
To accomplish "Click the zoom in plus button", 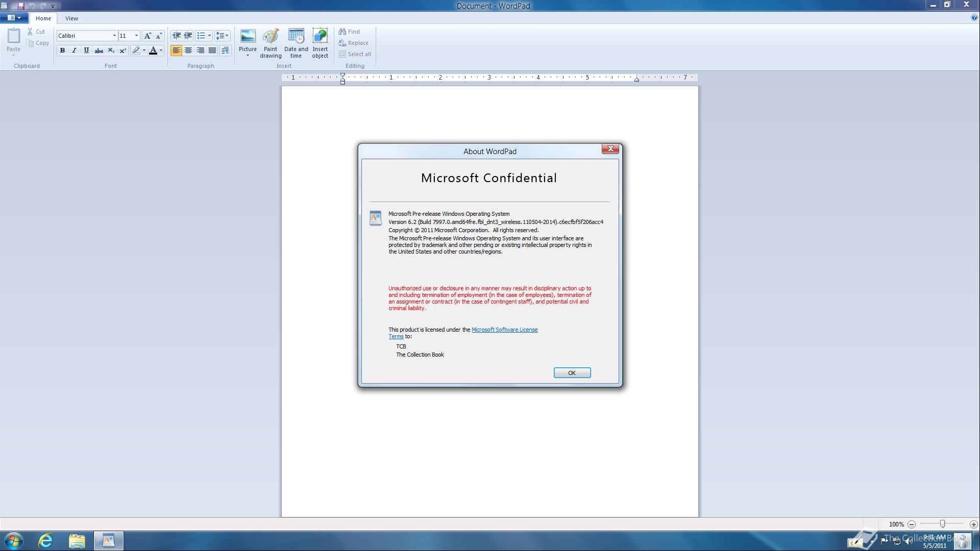I will pyautogui.click(x=973, y=524).
